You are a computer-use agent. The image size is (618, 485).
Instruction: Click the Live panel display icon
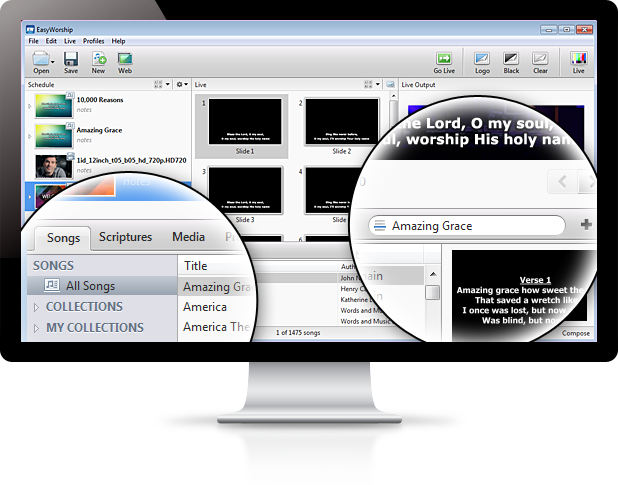click(390, 84)
